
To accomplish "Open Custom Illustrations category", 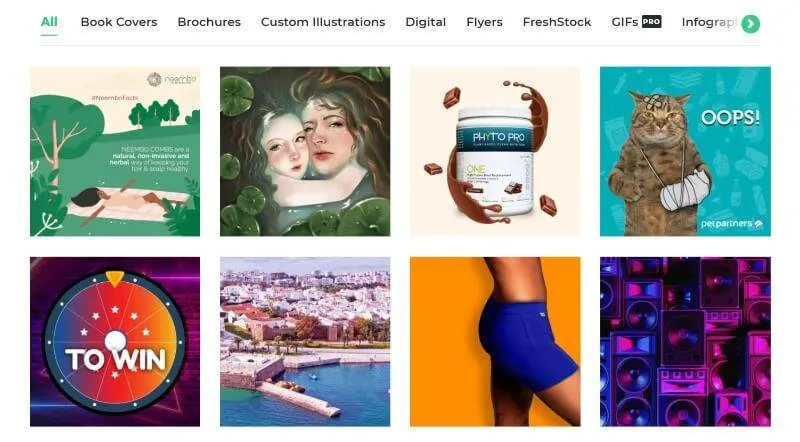I will click(x=323, y=22).
